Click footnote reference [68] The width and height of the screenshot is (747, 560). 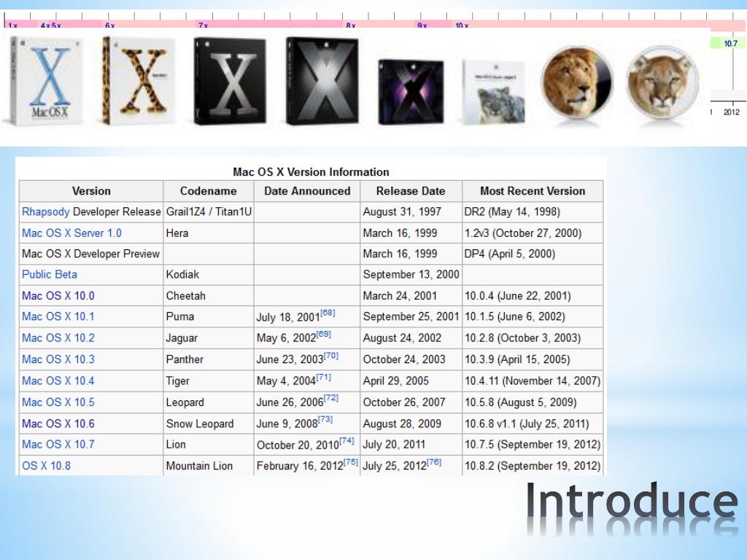pyautogui.click(x=328, y=313)
